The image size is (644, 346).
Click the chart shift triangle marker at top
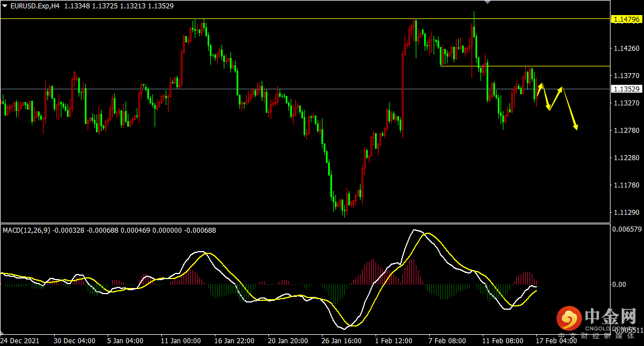pos(488,2)
